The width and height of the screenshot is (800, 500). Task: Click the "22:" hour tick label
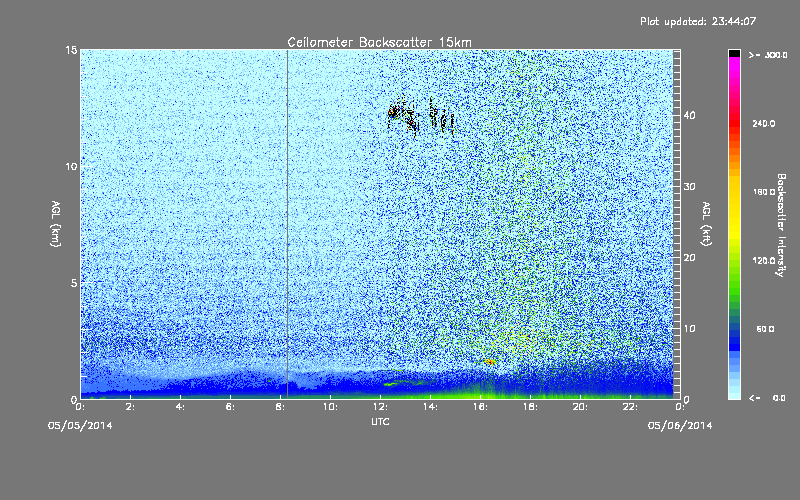point(631,407)
